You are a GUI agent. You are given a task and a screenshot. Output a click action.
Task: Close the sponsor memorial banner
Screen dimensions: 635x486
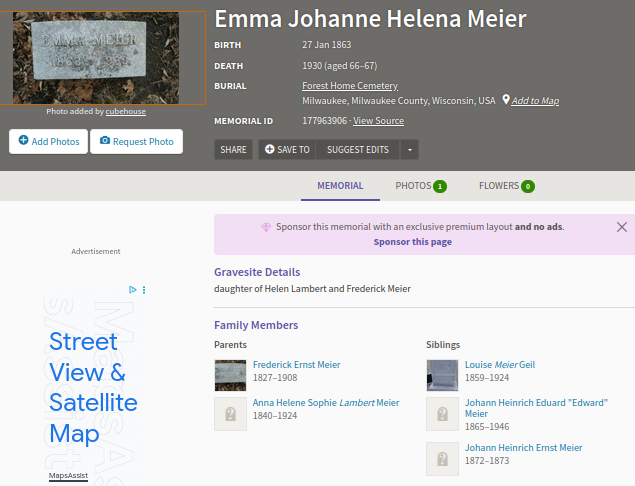click(622, 227)
